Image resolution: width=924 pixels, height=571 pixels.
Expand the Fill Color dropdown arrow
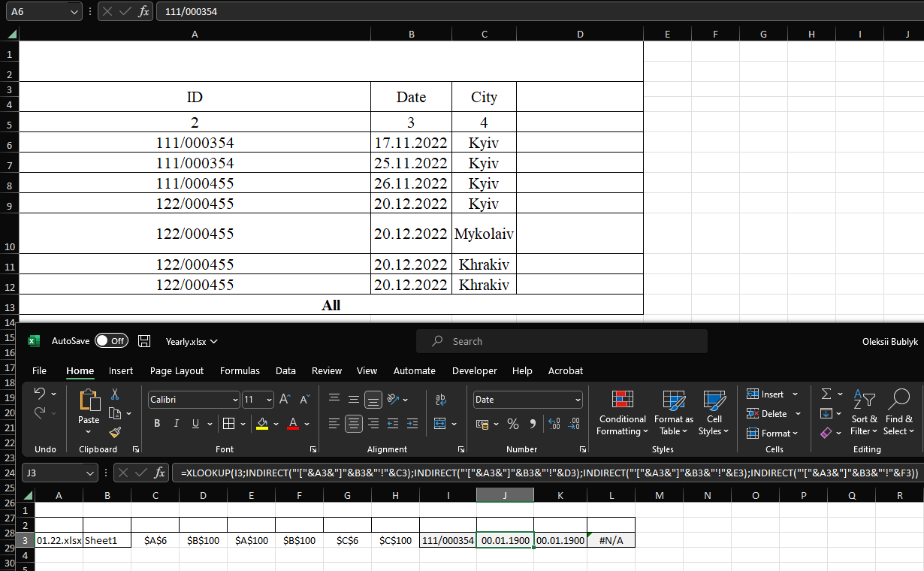point(274,423)
